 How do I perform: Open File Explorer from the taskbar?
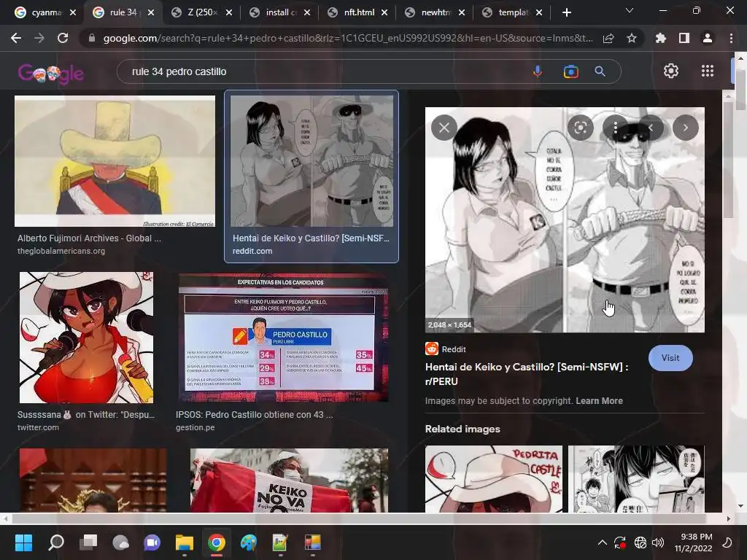(x=185, y=542)
